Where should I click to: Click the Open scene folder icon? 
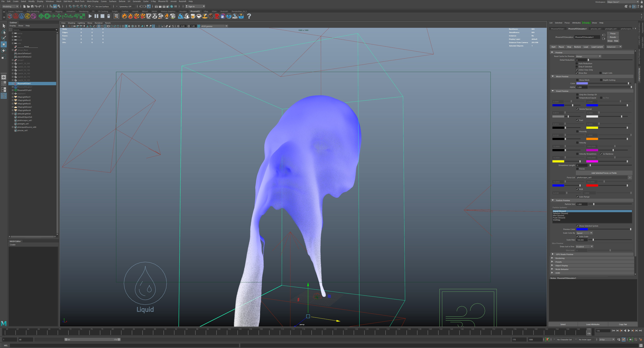[x=28, y=7]
